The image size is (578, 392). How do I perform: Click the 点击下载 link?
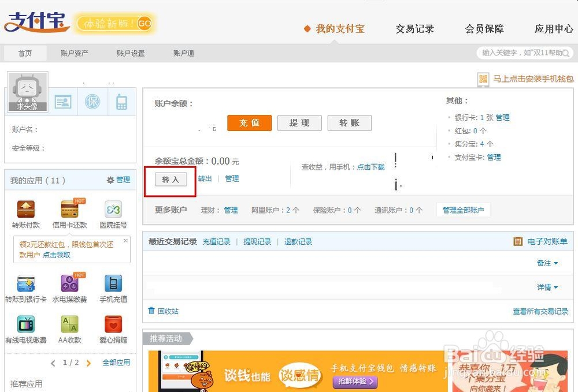(x=370, y=167)
